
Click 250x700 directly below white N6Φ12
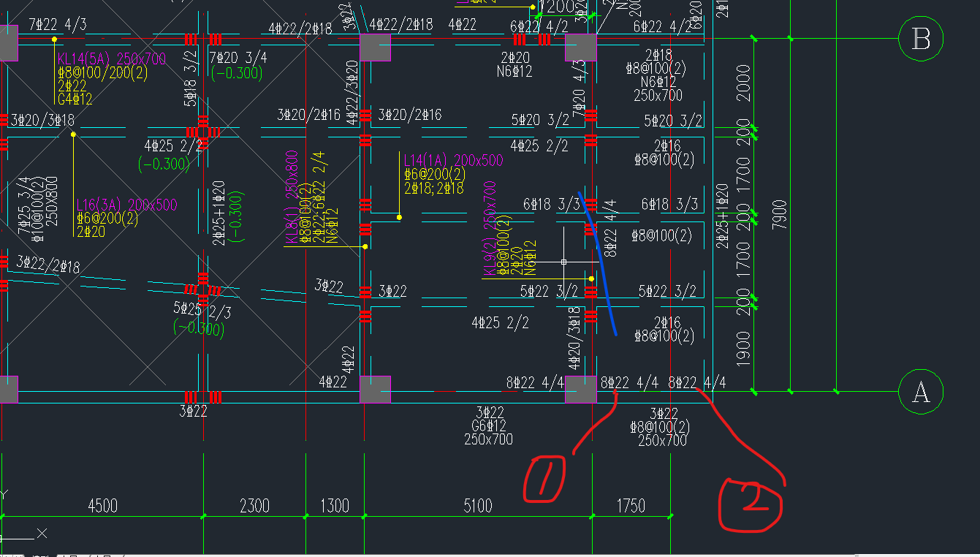click(658, 95)
